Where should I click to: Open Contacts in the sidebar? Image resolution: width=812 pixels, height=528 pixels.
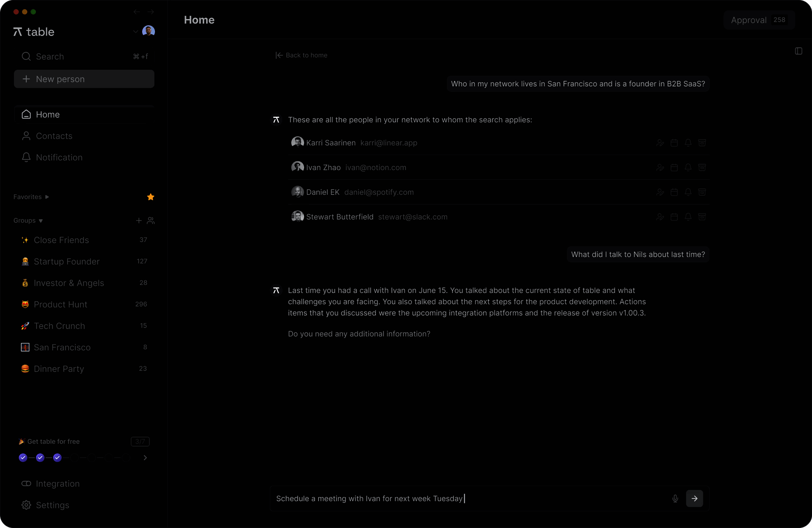coord(54,136)
